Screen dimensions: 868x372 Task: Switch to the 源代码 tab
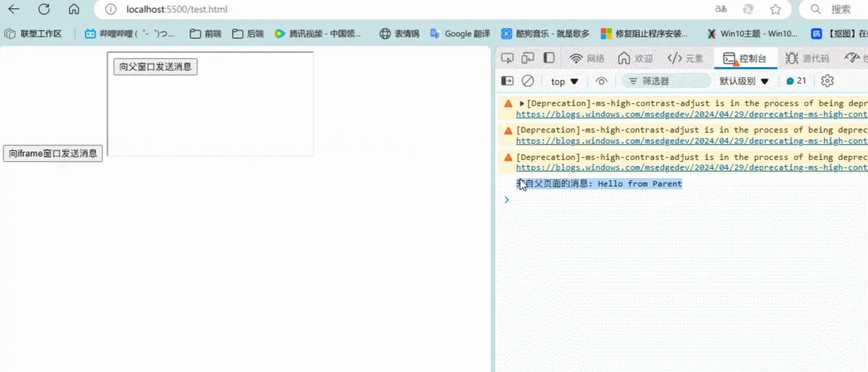click(807, 59)
